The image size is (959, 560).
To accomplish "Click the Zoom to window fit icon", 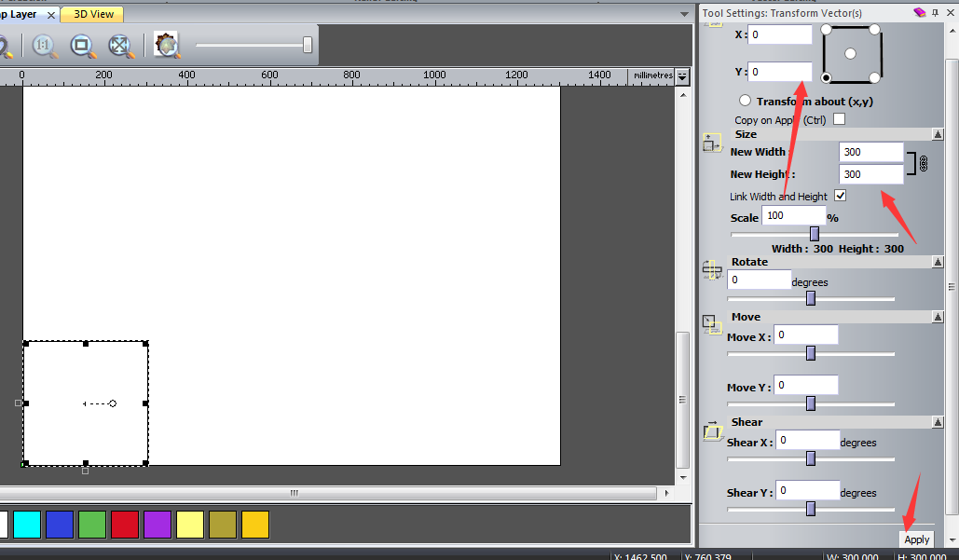I will pos(82,46).
